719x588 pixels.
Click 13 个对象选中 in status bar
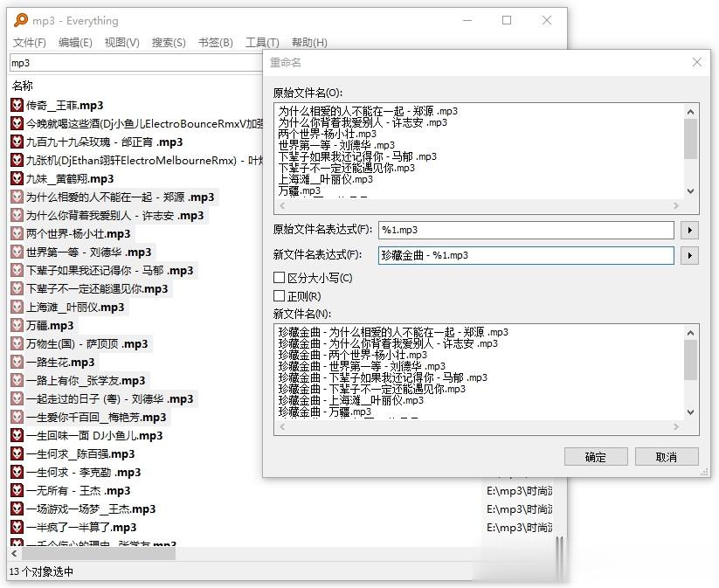pos(41,571)
